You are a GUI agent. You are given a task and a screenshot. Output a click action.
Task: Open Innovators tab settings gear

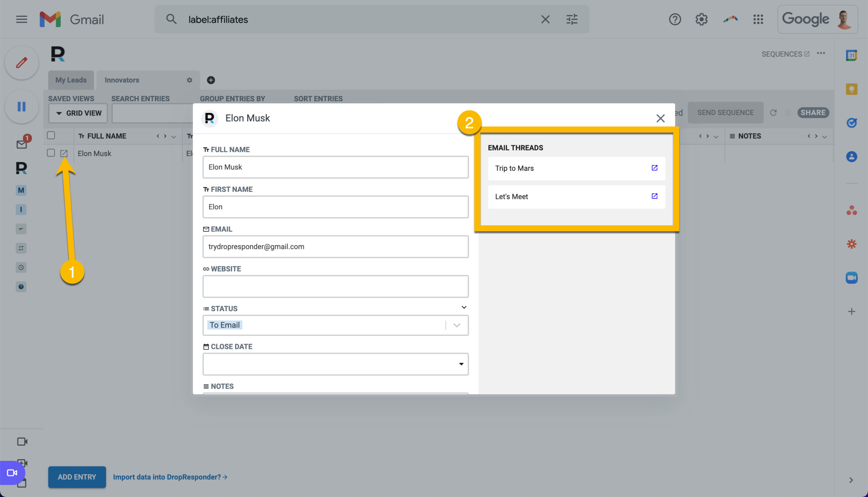(x=189, y=80)
